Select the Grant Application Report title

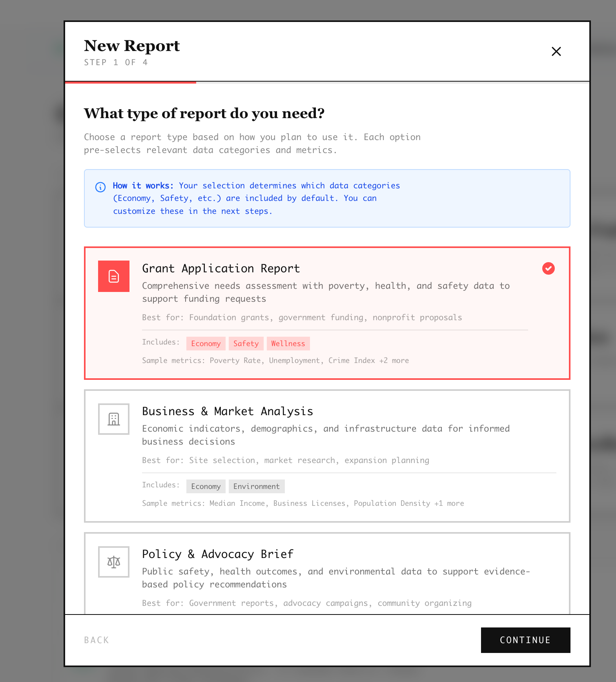point(221,268)
